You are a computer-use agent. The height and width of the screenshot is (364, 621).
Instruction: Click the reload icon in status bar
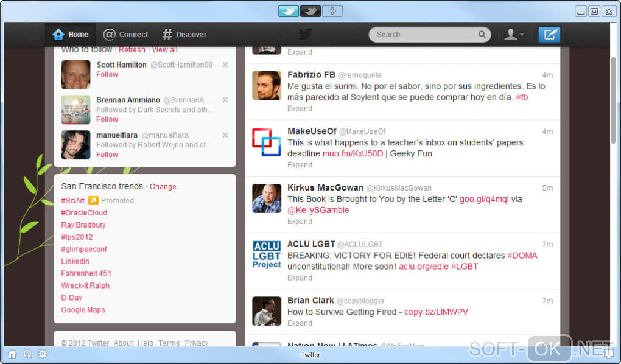27,354
